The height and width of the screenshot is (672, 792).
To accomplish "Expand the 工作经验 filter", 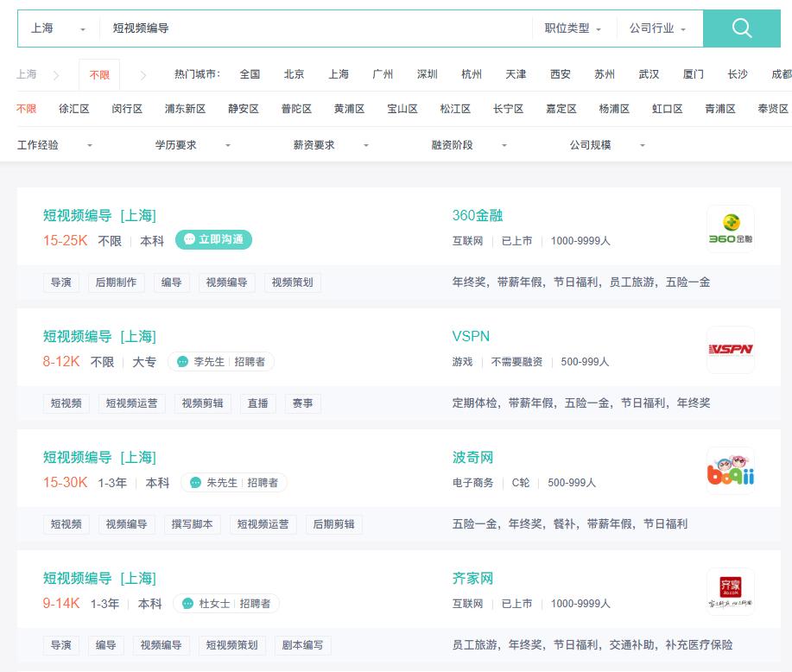I will (x=54, y=145).
